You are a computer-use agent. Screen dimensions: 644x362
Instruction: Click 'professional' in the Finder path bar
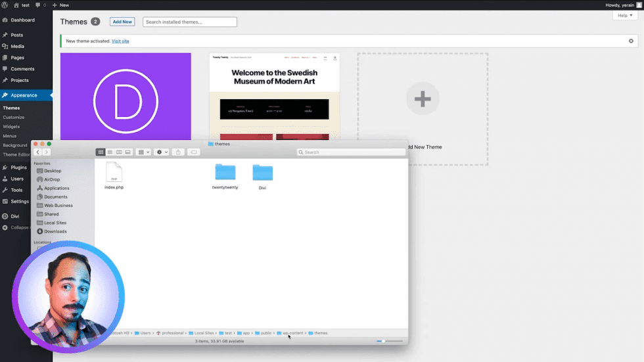170,333
